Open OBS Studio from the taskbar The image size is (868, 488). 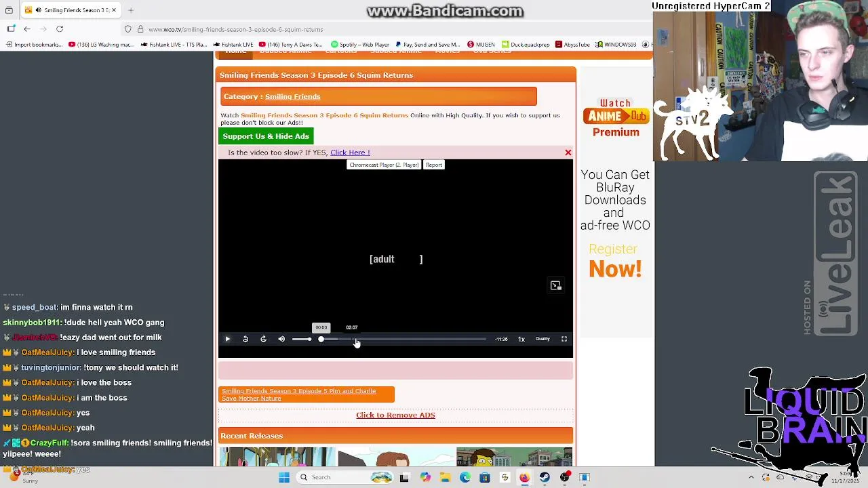565,477
